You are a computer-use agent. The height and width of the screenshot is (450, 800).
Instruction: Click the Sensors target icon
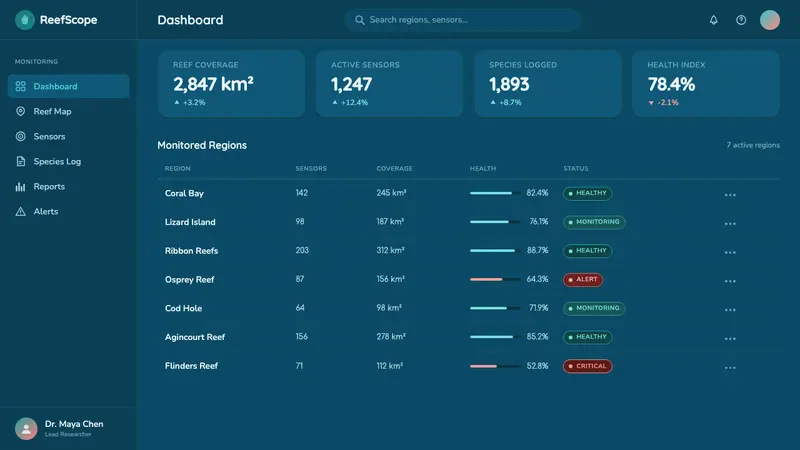[20, 136]
